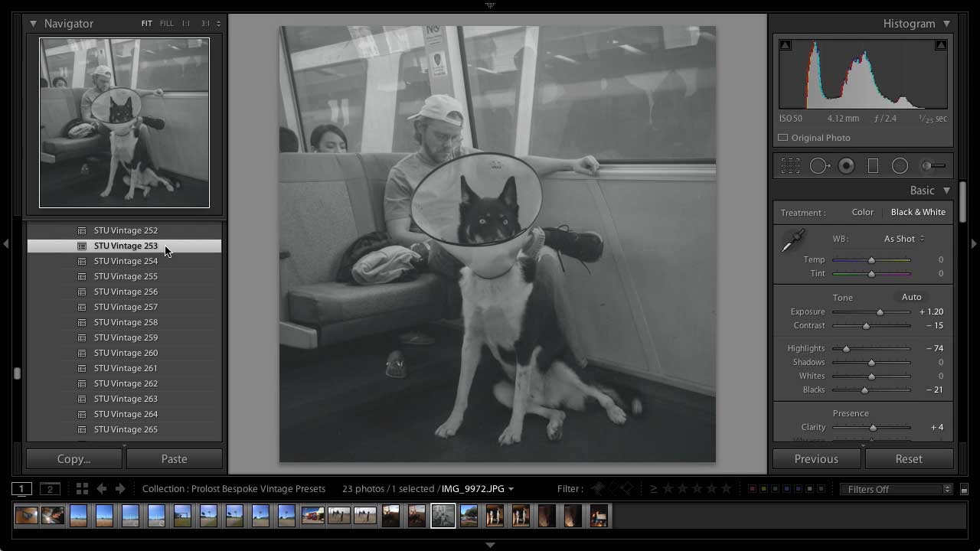Image resolution: width=980 pixels, height=551 pixels.
Task: Filter by green color label
Action: coord(775,488)
